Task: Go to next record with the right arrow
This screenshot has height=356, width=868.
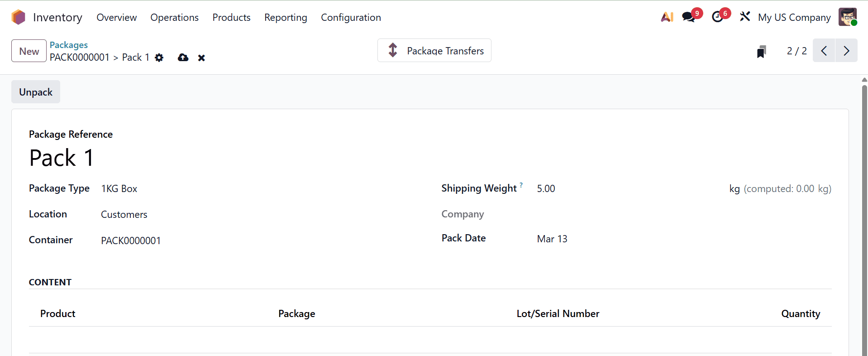Action: (846, 50)
